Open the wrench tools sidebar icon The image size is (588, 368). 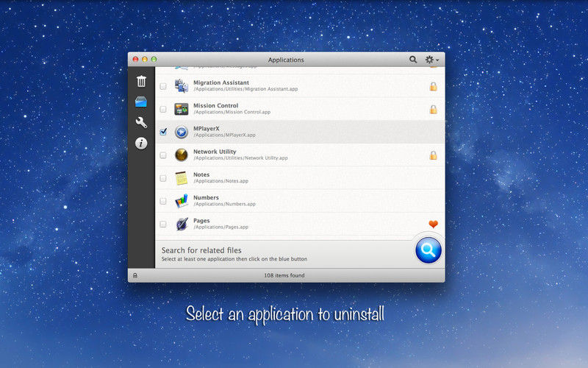pos(141,122)
